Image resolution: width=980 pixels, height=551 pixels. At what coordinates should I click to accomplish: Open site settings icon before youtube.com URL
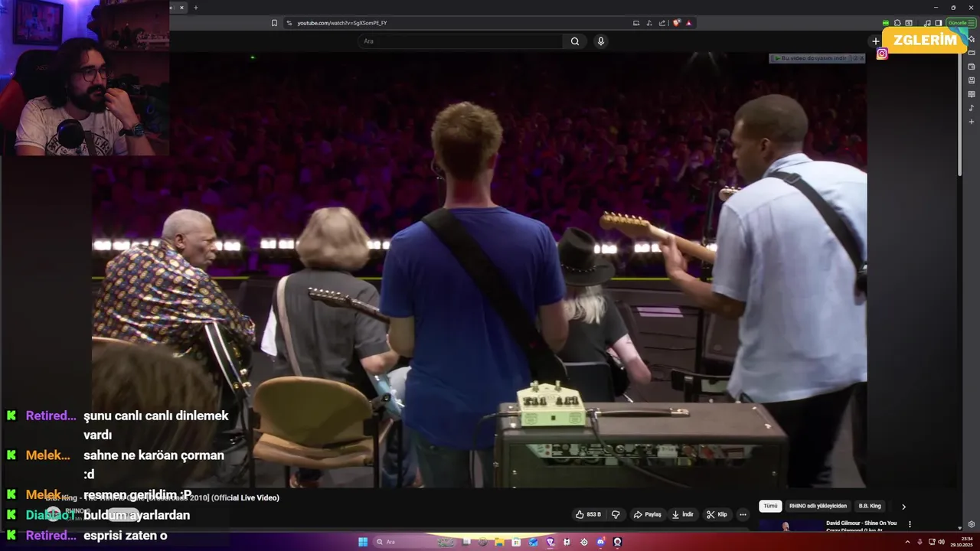(x=289, y=23)
